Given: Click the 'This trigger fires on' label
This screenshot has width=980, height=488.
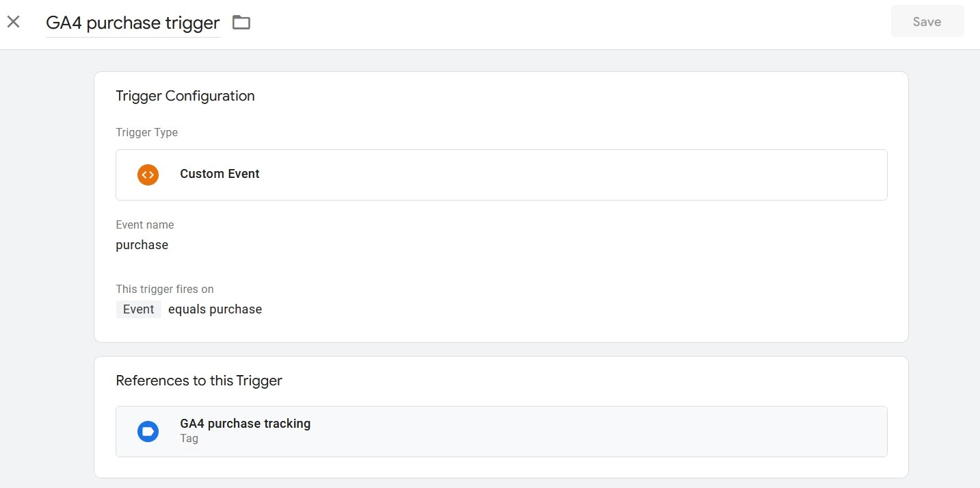Looking at the screenshot, I should pos(165,289).
